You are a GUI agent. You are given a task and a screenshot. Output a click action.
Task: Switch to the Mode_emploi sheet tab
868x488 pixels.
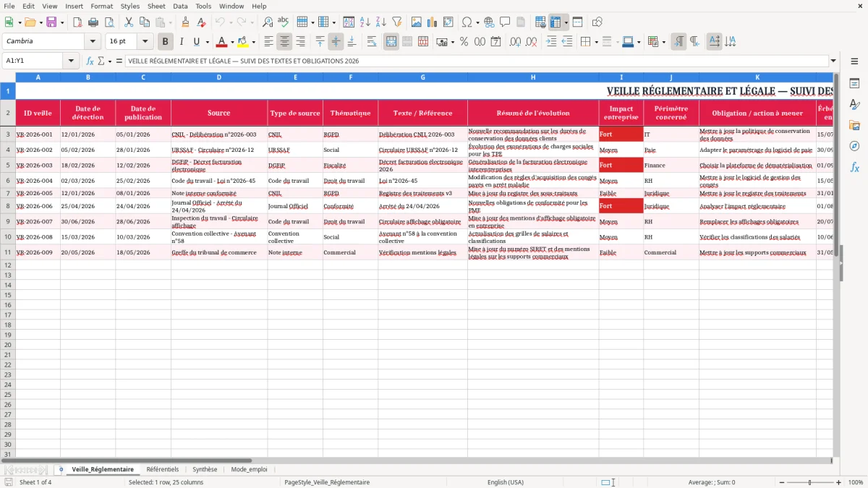(249, 470)
